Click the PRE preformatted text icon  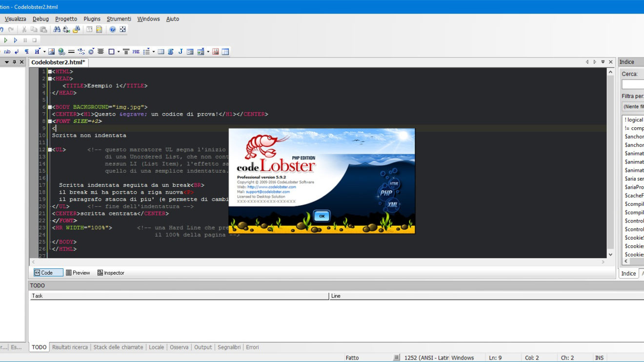point(136,51)
